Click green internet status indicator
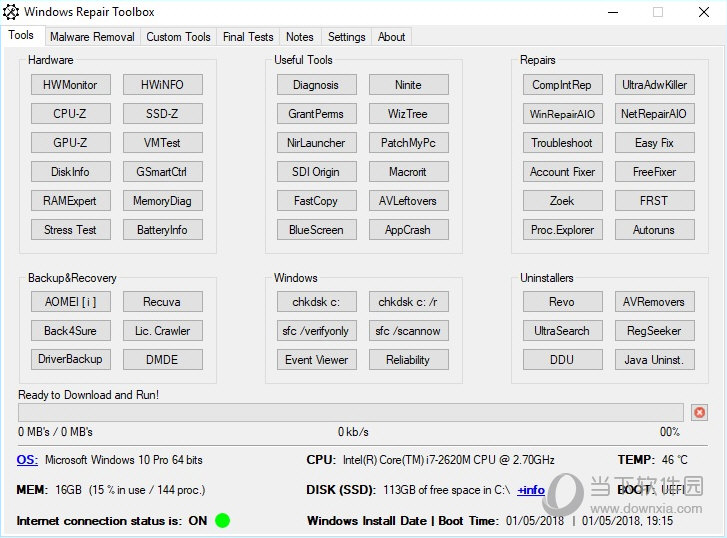The image size is (727, 538). point(223,520)
